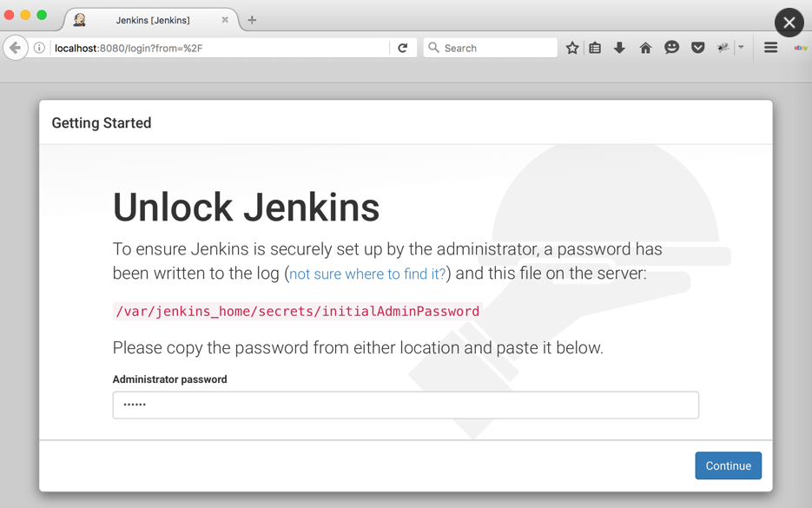Click the Continue button
This screenshot has width=812, height=508.
coord(728,465)
